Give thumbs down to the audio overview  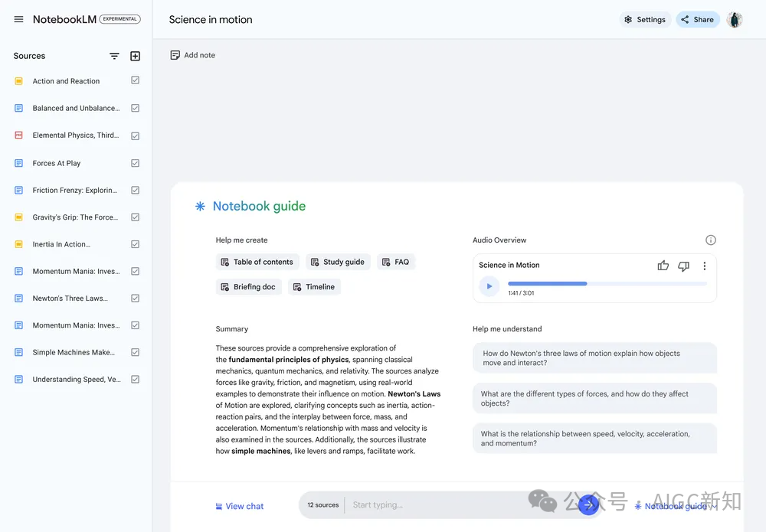click(683, 266)
